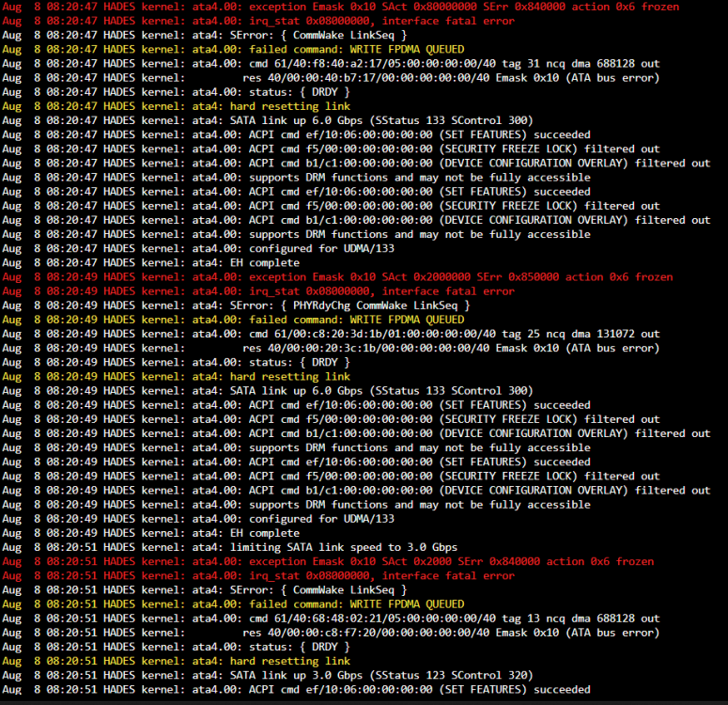Click the 08:20:49 'status: { DRDY }' line
The width and height of the screenshot is (728, 705).
(x=176, y=363)
